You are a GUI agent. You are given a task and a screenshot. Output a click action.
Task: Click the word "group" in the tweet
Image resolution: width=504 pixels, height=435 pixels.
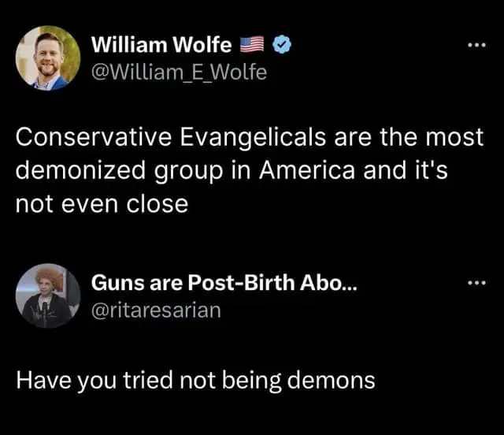190,171
